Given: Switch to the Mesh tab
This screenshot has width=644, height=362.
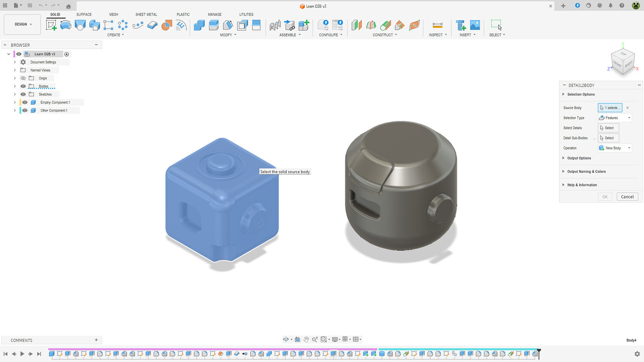Looking at the screenshot, I should (113, 15).
